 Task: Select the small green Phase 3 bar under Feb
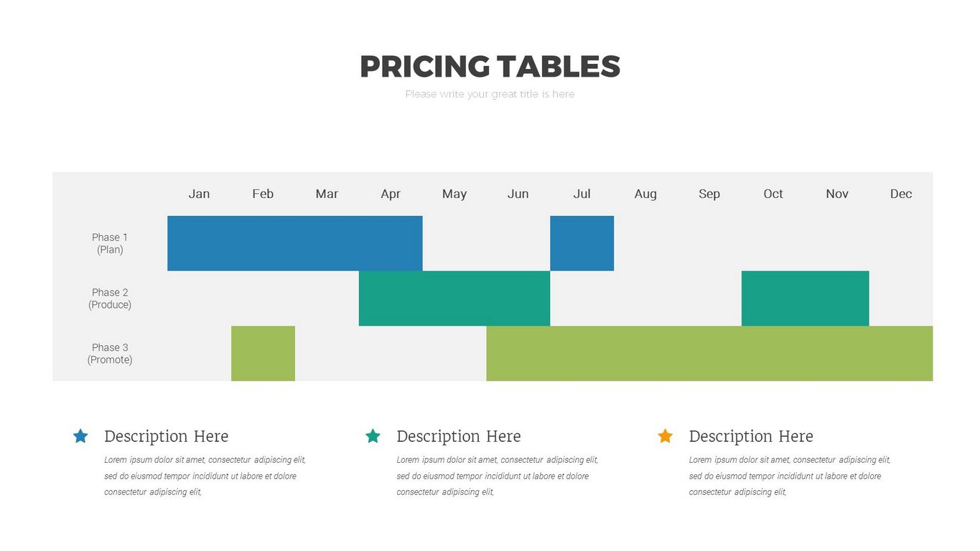[263, 354]
